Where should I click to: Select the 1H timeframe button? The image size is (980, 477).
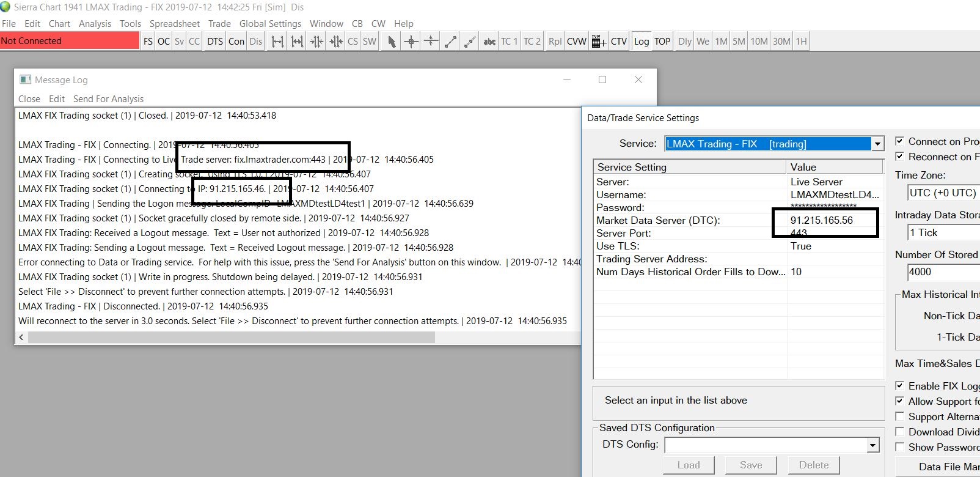[x=801, y=42]
